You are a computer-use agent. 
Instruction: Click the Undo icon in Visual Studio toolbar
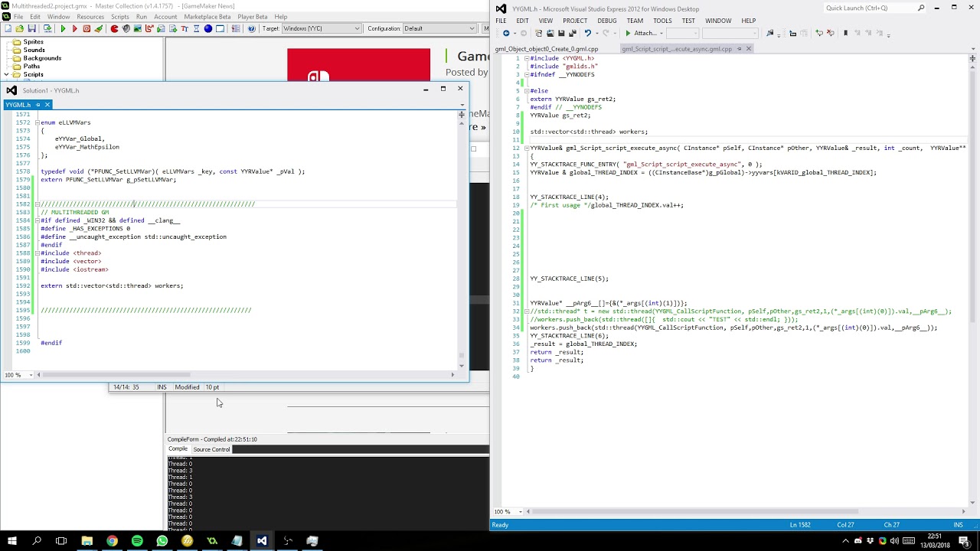pyautogui.click(x=588, y=33)
